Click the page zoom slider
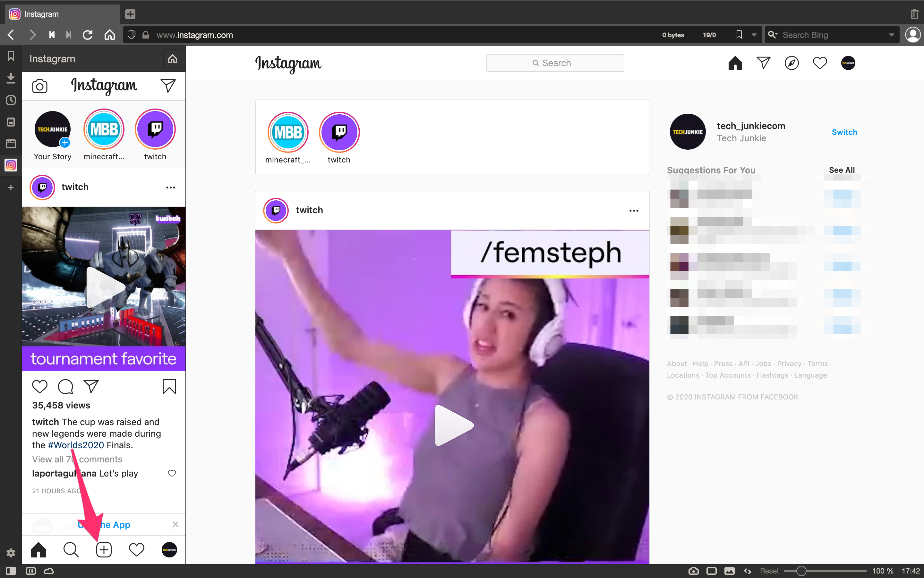 tap(825, 571)
